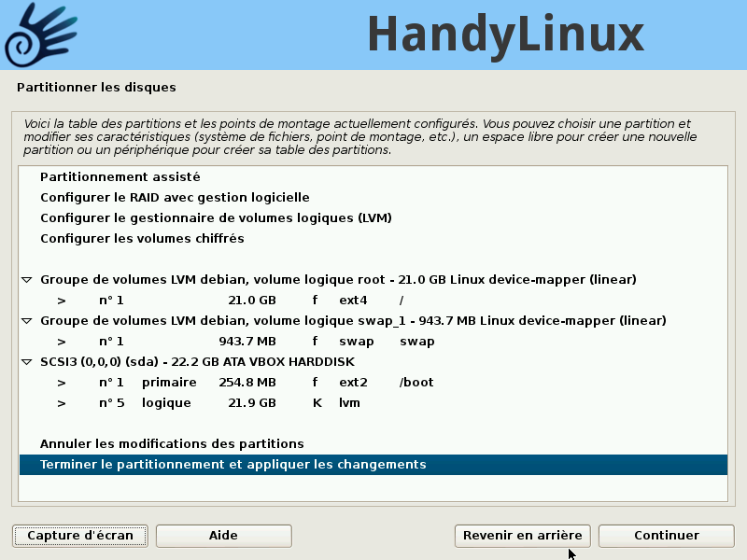Screen dimensions: 747x560
Task: Click the 21.9 GB size value
Action: point(252,403)
